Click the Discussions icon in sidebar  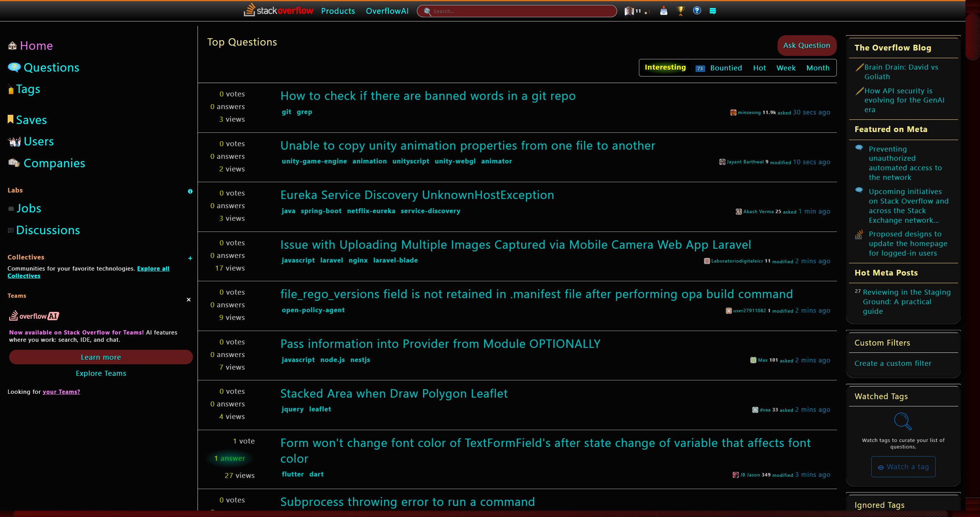11,230
